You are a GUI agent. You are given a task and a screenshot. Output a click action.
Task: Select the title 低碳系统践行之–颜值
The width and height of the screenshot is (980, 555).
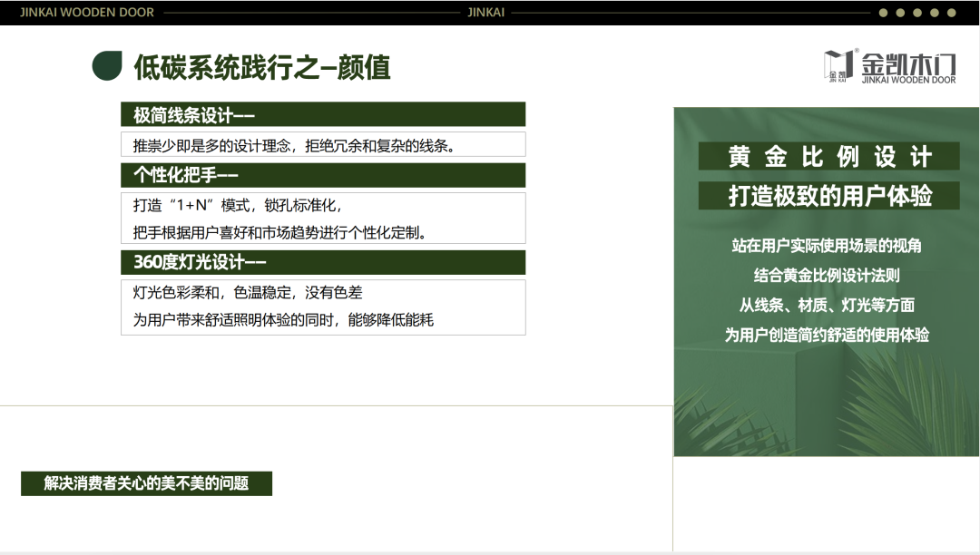tap(262, 67)
